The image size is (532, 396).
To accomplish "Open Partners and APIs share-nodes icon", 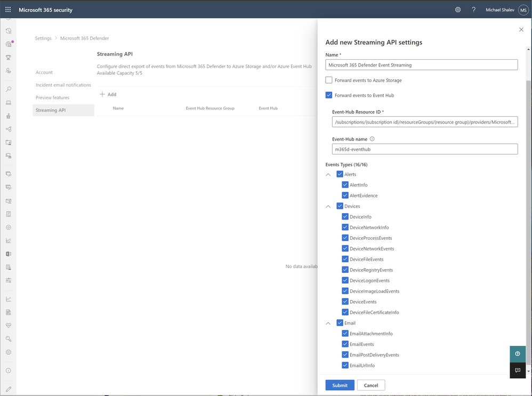I will pos(9,130).
